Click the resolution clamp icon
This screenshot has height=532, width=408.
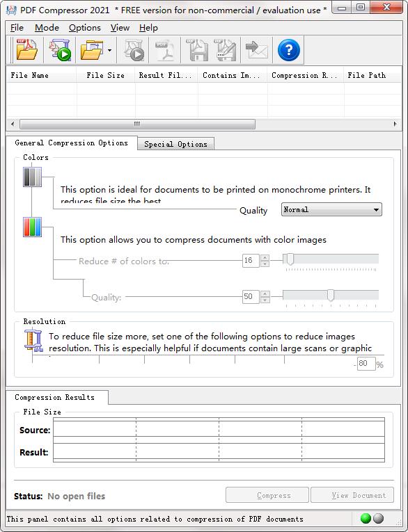coord(33,341)
